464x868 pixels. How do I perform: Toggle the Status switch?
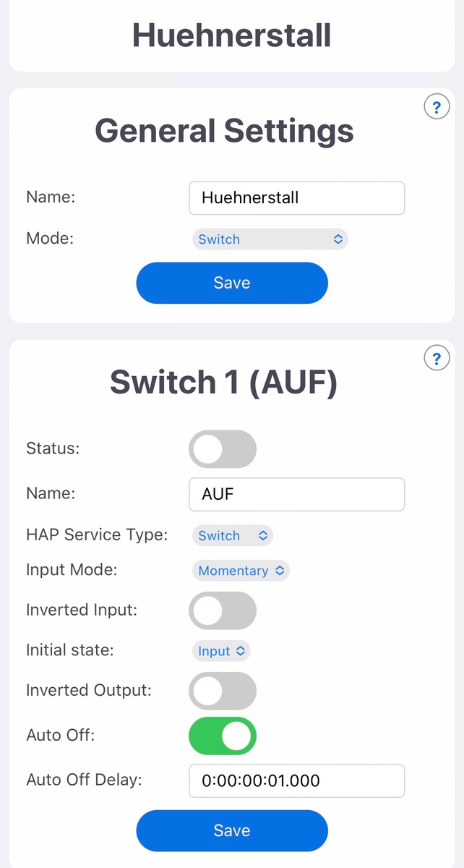[x=223, y=449]
